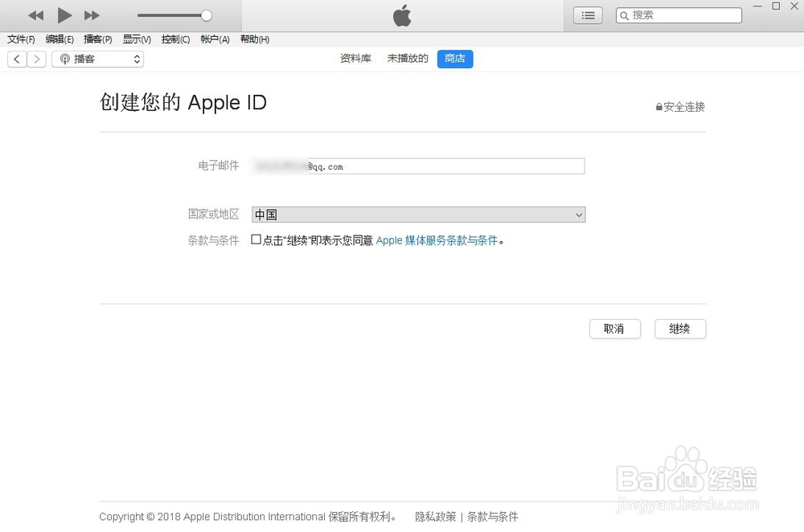Image resolution: width=804 pixels, height=532 pixels.
Task: Check the 条款与条件 agreement checkbox
Action: pos(256,239)
